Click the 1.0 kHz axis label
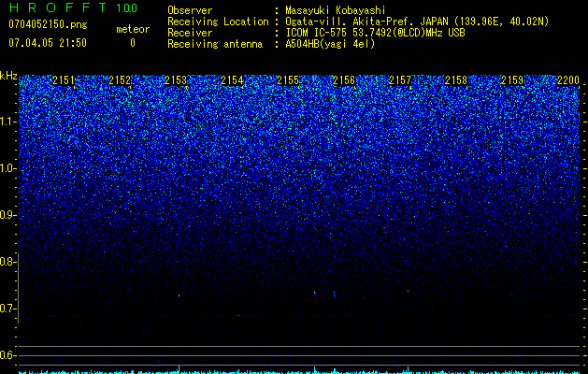 7,168
